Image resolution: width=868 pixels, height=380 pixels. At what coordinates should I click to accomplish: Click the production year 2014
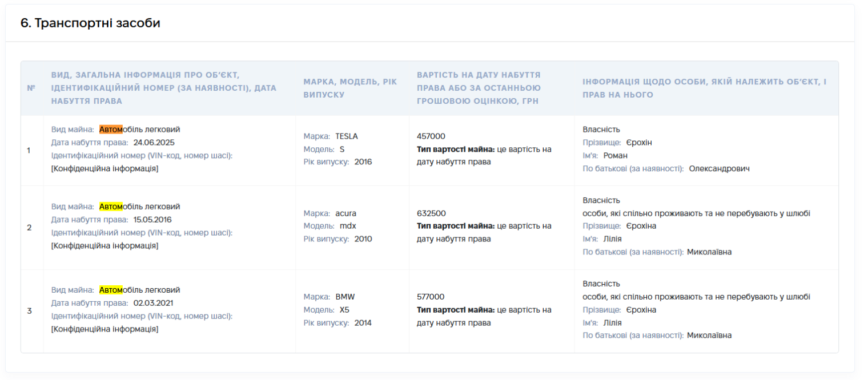(x=363, y=323)
